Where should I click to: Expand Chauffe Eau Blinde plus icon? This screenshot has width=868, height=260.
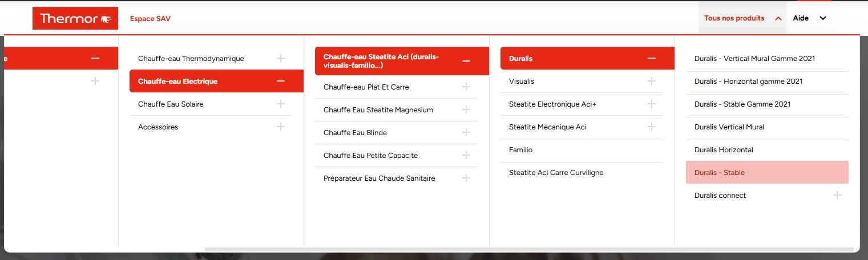(466, 132)
